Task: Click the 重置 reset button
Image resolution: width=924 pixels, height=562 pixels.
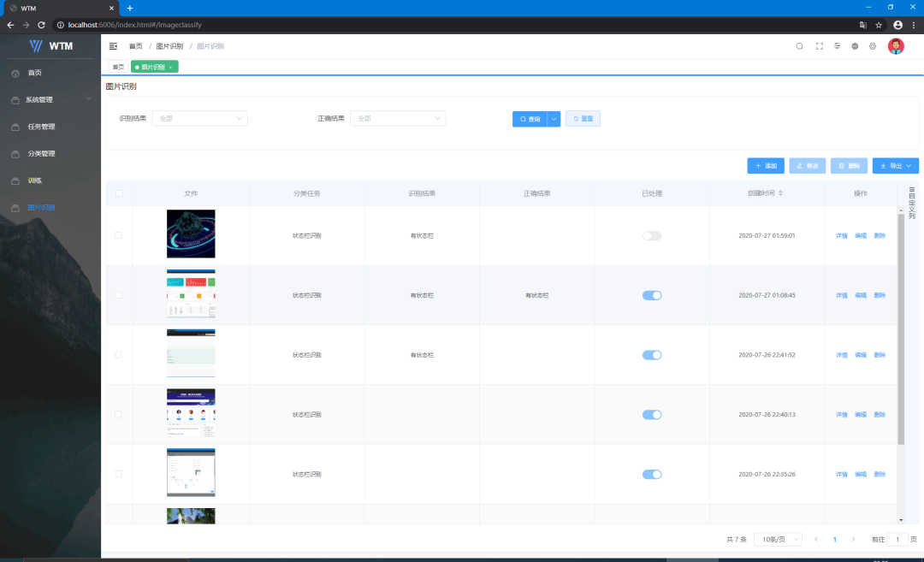Action: [583, 118]
